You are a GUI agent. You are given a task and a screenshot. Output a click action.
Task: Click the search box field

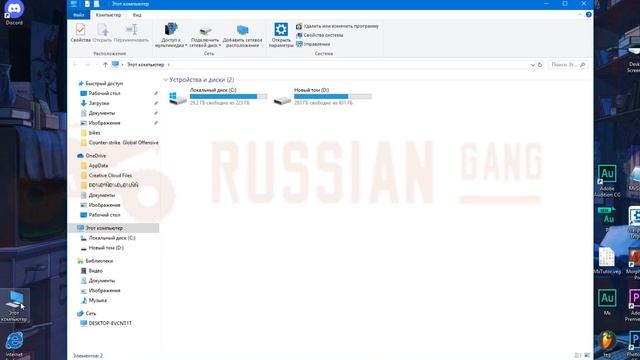coord(567,64)
